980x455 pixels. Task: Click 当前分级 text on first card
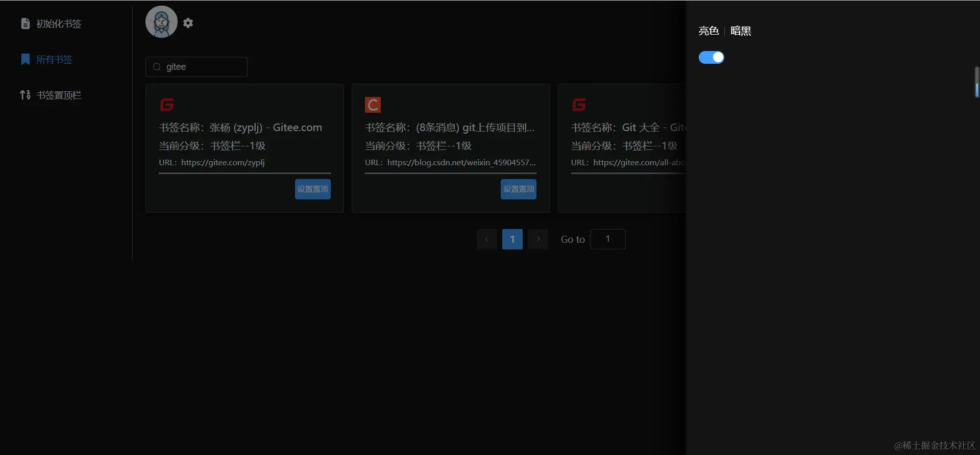pyautogui.click(x=212, y=146)
